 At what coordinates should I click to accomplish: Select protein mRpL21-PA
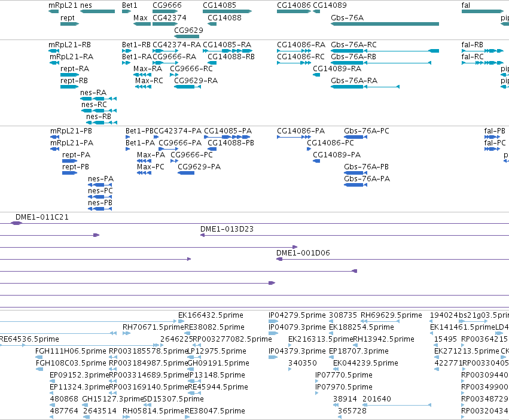[x=54, y=149]
